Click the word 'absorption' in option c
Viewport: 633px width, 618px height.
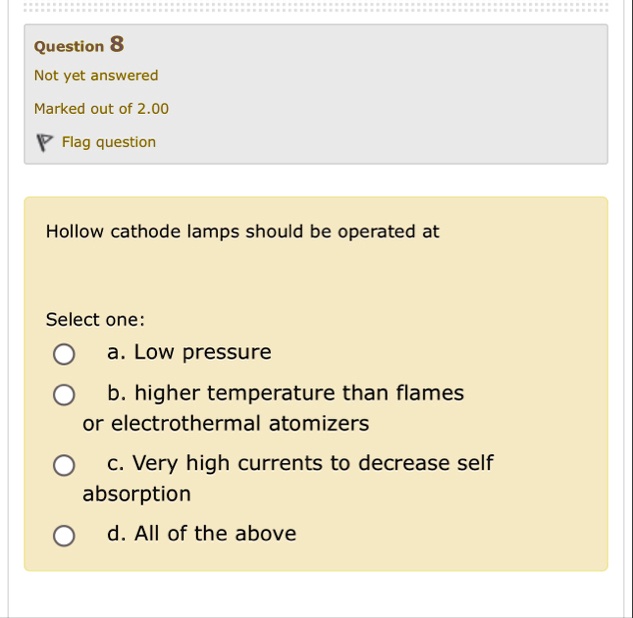136,494
